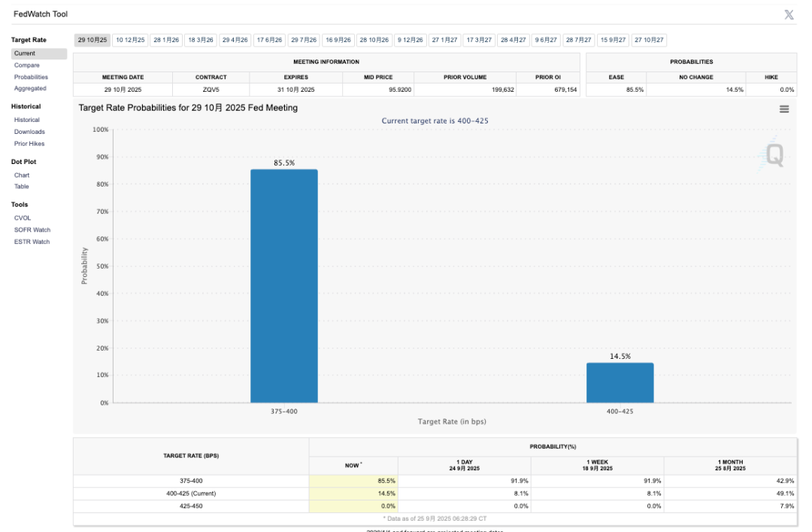Select the 9 6月27 meeting tab
The width and height of the screenshot is (812, 532).
coord(546,40)
